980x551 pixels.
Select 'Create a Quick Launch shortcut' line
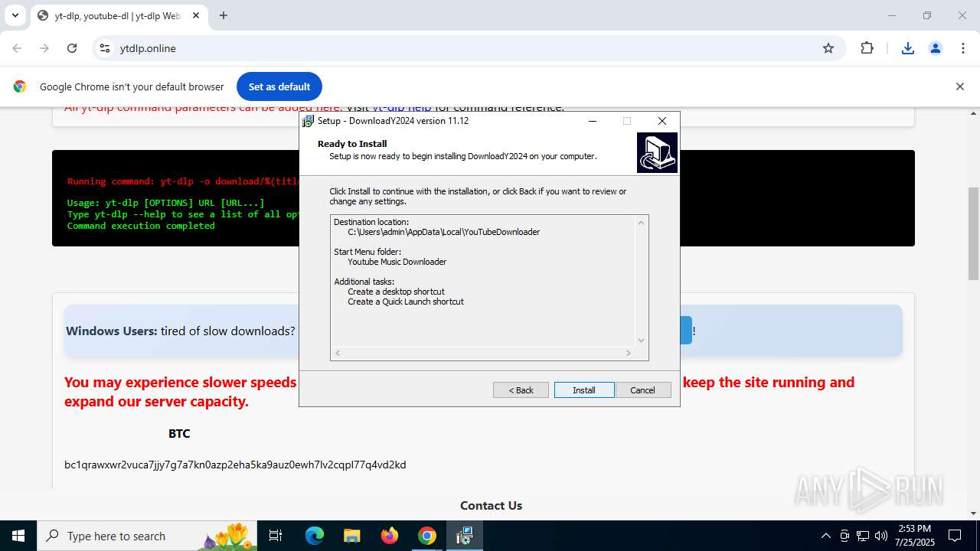[406, 302]
